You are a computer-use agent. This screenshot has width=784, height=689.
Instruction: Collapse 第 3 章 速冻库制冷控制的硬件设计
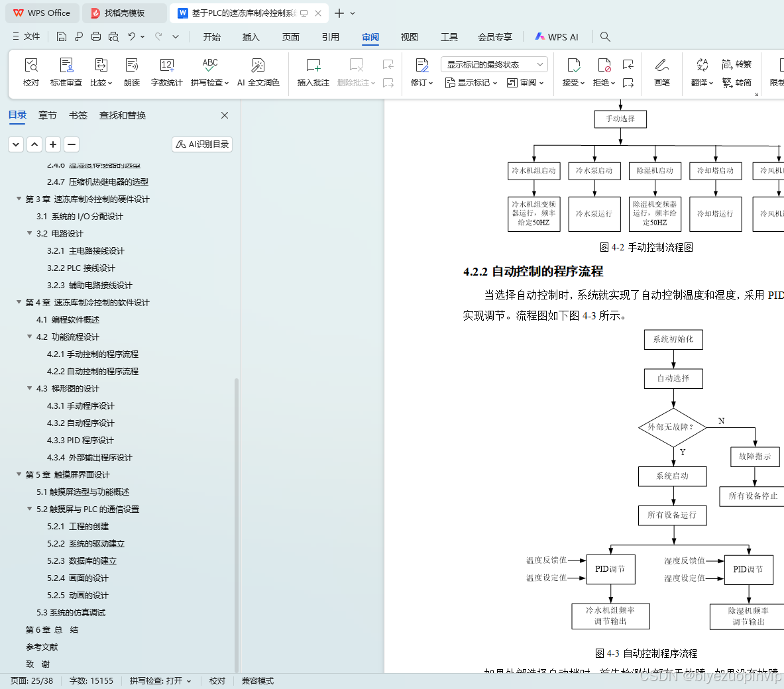click(x=19, y=199)
